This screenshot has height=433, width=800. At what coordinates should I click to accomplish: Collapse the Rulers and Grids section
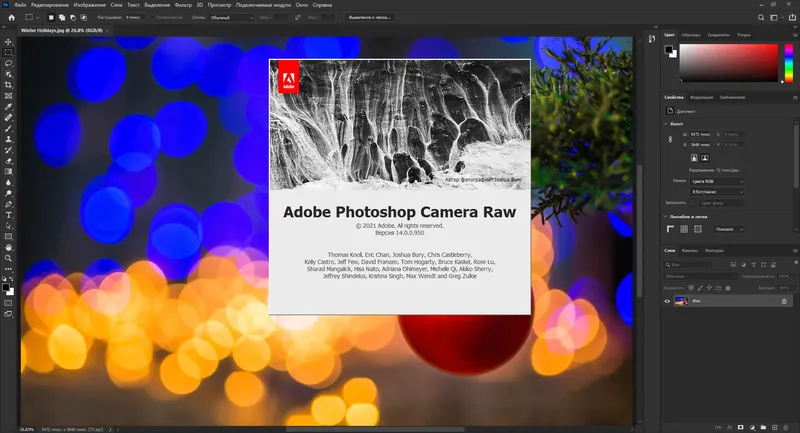666,217
